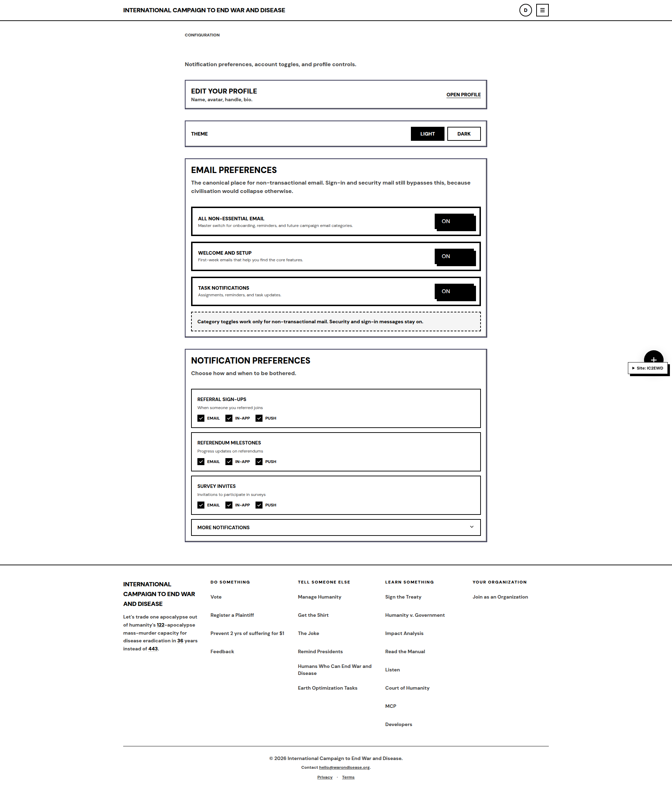The image size is (672, 794).
Task: Uncheck Email for Referendum Milestones
Action: [x=201, y=462]
